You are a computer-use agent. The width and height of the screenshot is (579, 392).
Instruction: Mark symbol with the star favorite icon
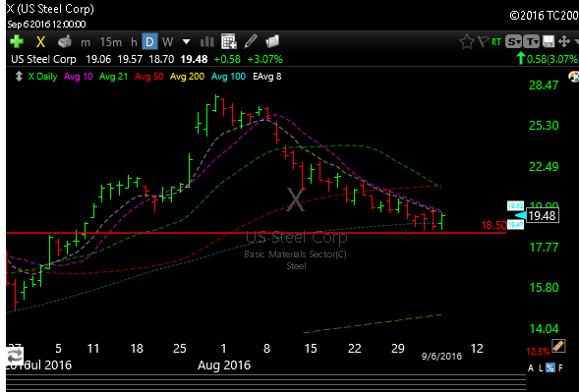click(467, 41)
